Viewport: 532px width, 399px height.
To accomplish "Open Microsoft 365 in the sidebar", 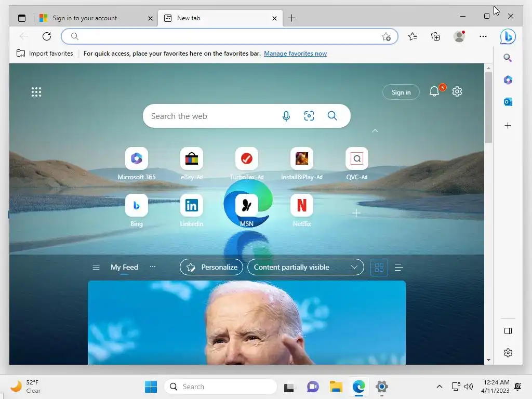I will click(508, 79).
